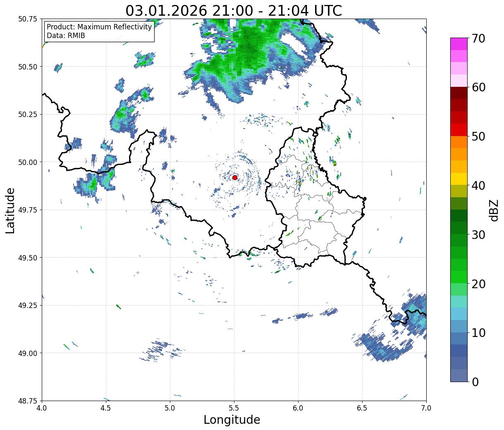Click the latitude tick label 50.25
504x430 pixels.
click(x=28, y=115)
